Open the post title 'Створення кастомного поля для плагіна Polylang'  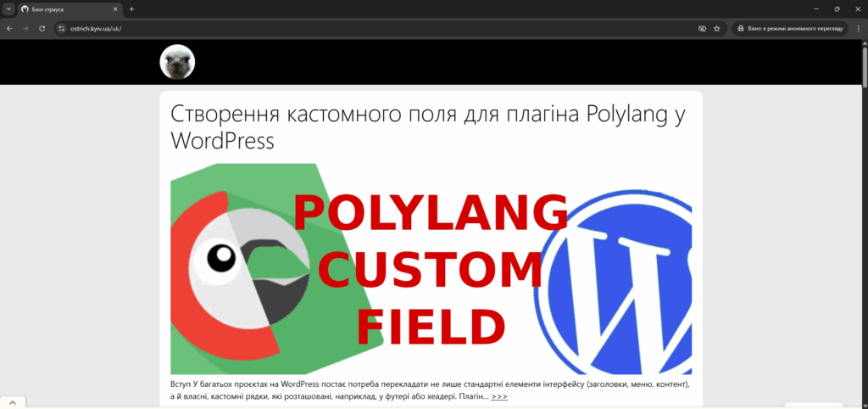428,127
